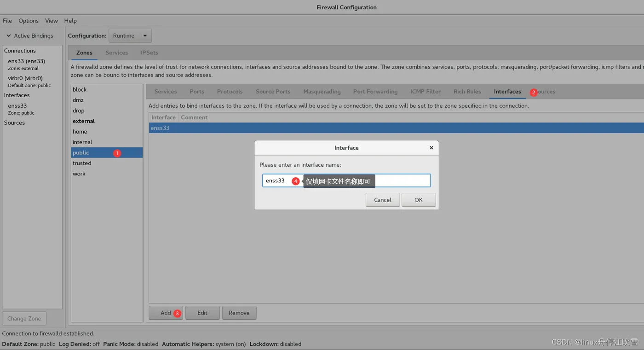The width and height of the screenshot is (644, 350).
Task: Click the Connections heading in bindings panel
Action: tap(20, 51)
